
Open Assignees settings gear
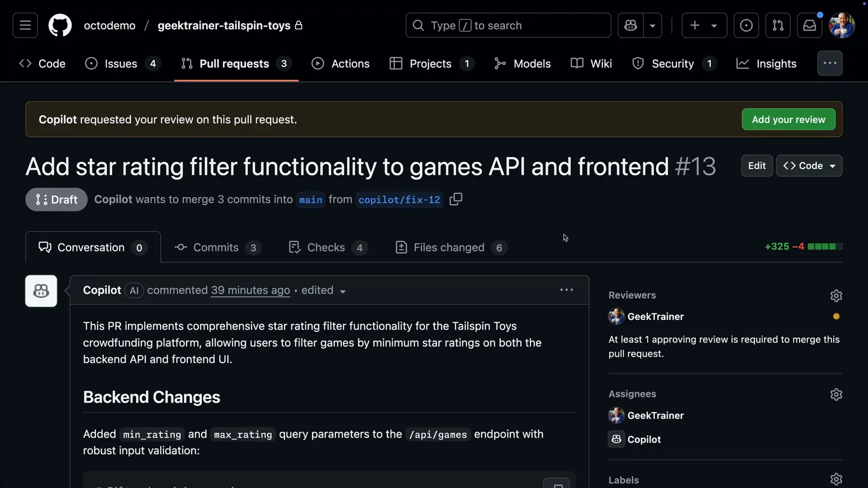coord(836,394)
